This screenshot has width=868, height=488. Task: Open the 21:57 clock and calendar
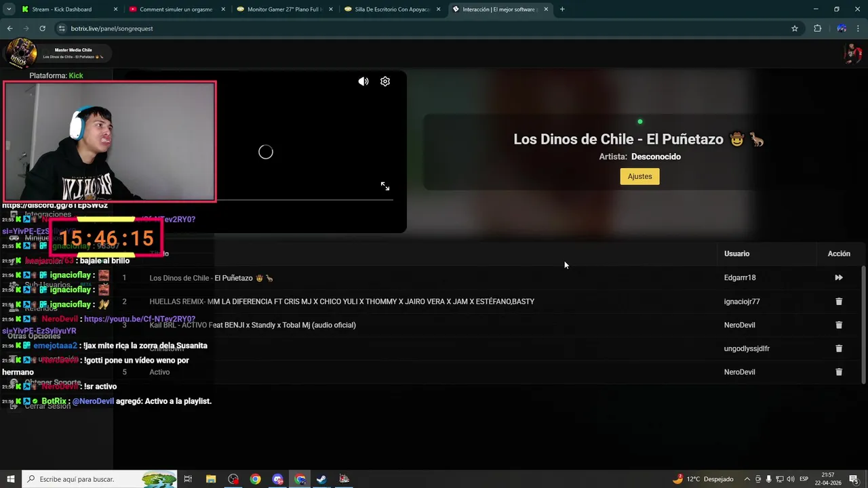[x=828, y=479]
